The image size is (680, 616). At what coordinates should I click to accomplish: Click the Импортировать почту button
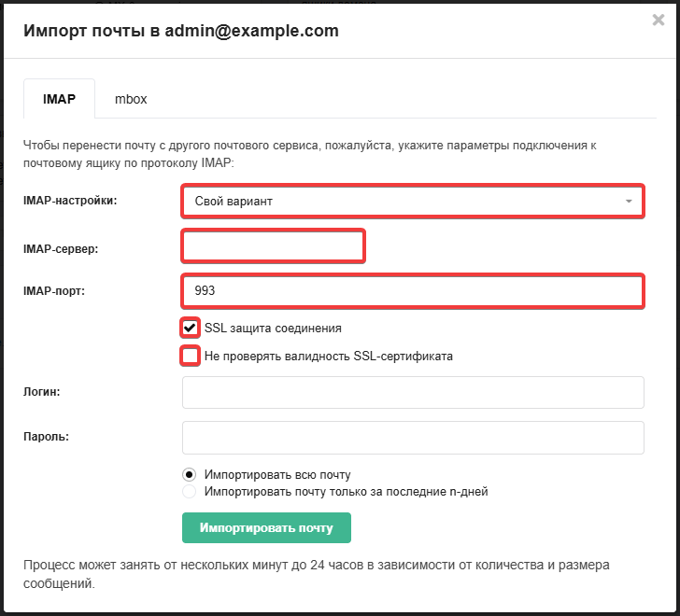pos(266,527)
